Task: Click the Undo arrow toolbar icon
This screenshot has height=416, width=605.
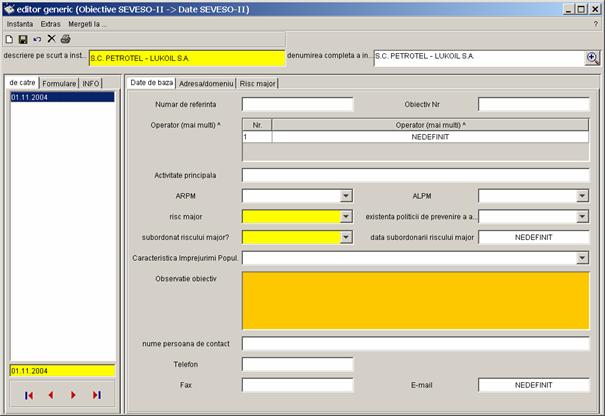Action: point(37,38)
